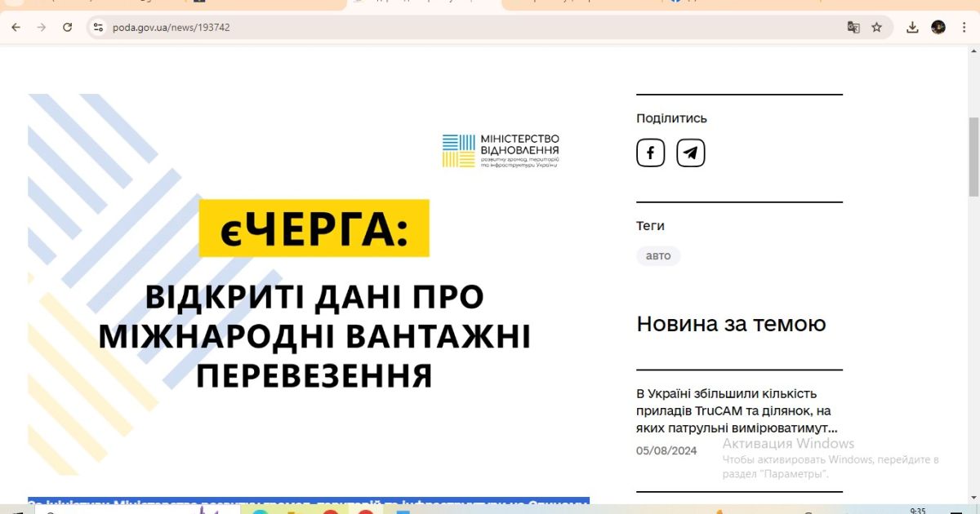Bookmark this page with the star icon

877,27
